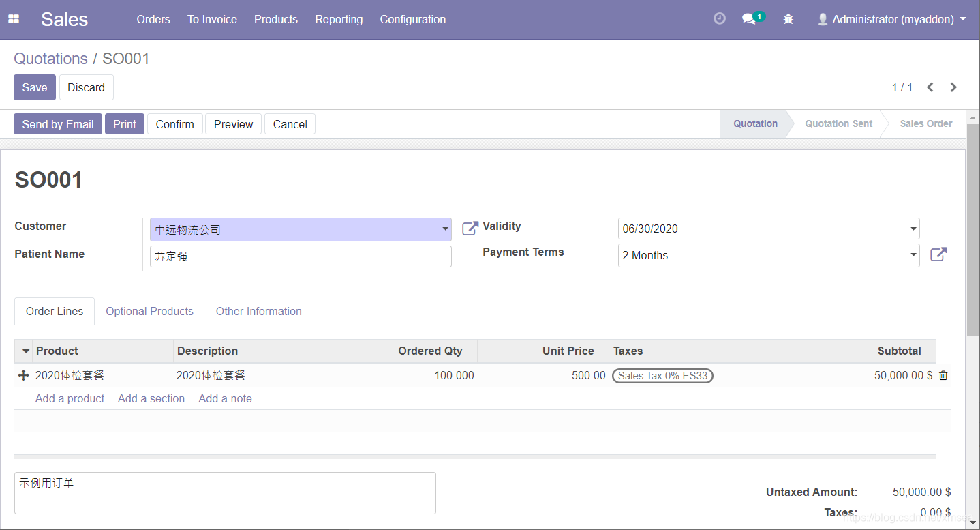Open messages via the chat bubble icon
The image size is (980, 530).
[748, 18]
